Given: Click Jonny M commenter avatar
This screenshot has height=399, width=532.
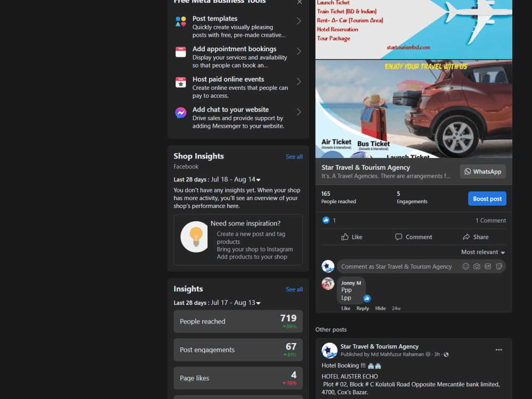Looking at the screenshot, I should pos(328,284).
